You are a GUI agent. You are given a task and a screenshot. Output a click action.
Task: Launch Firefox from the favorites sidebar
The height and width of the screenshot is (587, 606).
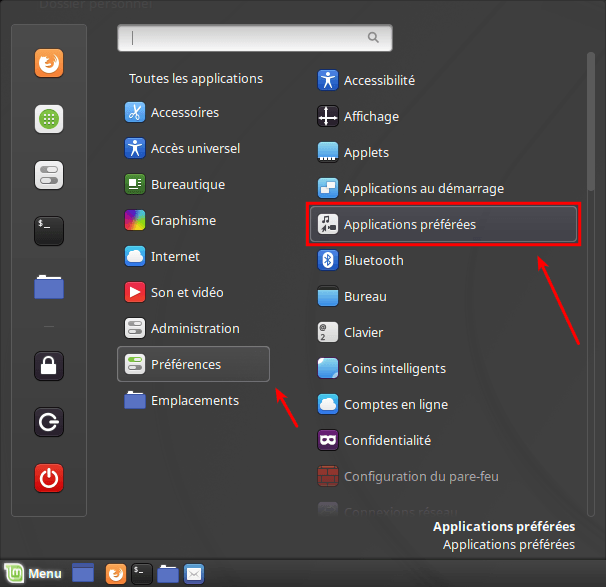click(49, 63)
